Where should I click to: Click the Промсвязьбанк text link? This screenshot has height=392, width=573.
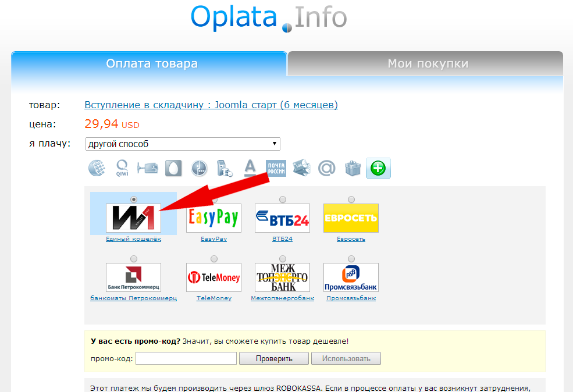351,298
